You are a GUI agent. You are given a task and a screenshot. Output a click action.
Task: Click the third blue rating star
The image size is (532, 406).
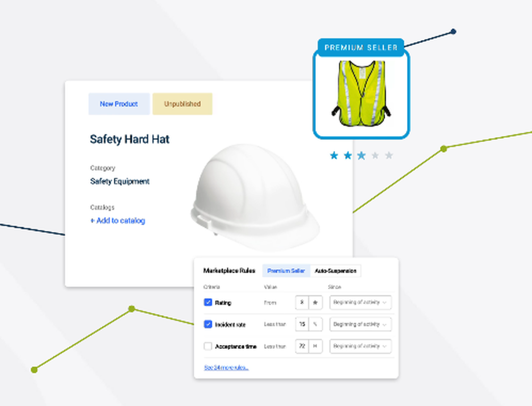361,155
